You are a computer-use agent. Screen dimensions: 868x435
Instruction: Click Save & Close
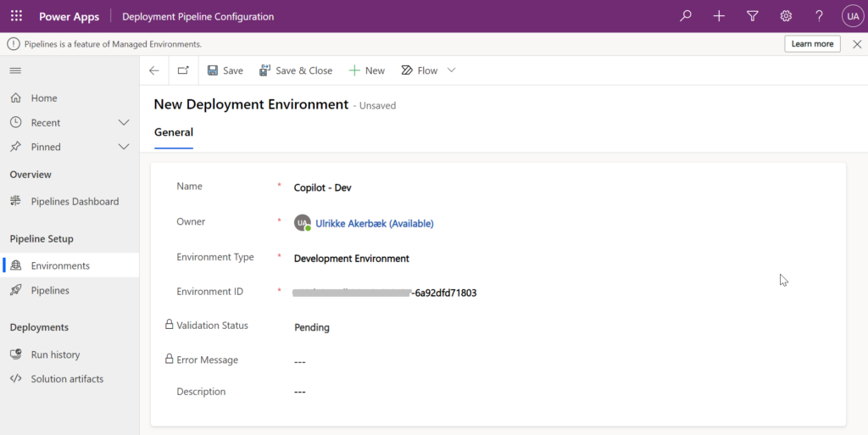pos(296,70)
